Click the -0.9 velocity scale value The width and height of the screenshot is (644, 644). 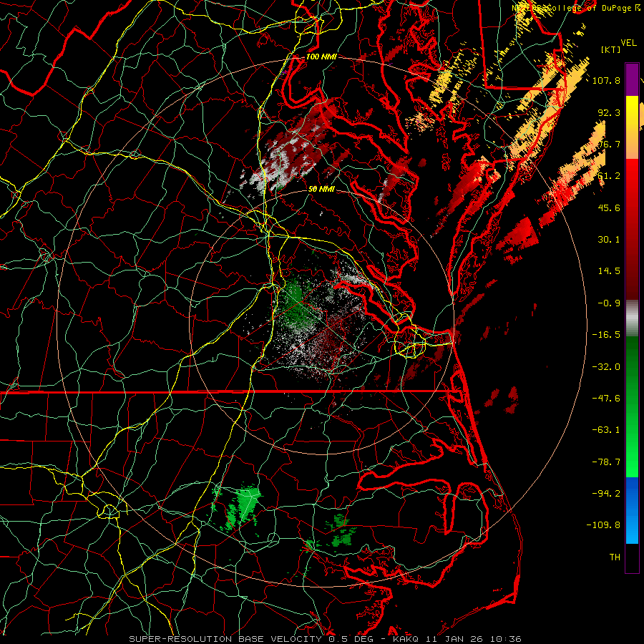(609, 303)
